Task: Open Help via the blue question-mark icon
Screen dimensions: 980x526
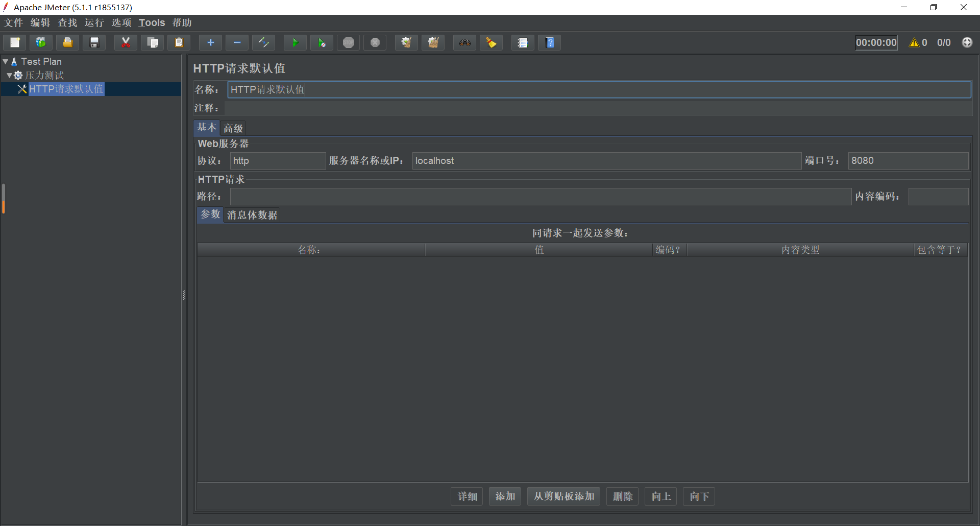Action: (550, 42)
